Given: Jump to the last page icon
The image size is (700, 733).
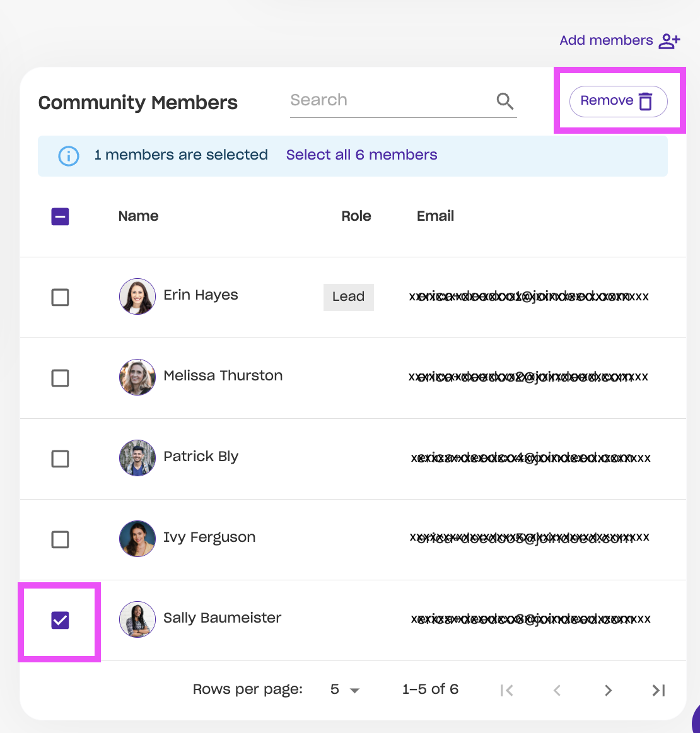Looking at the screenshot, I should (x=658, y=690).
